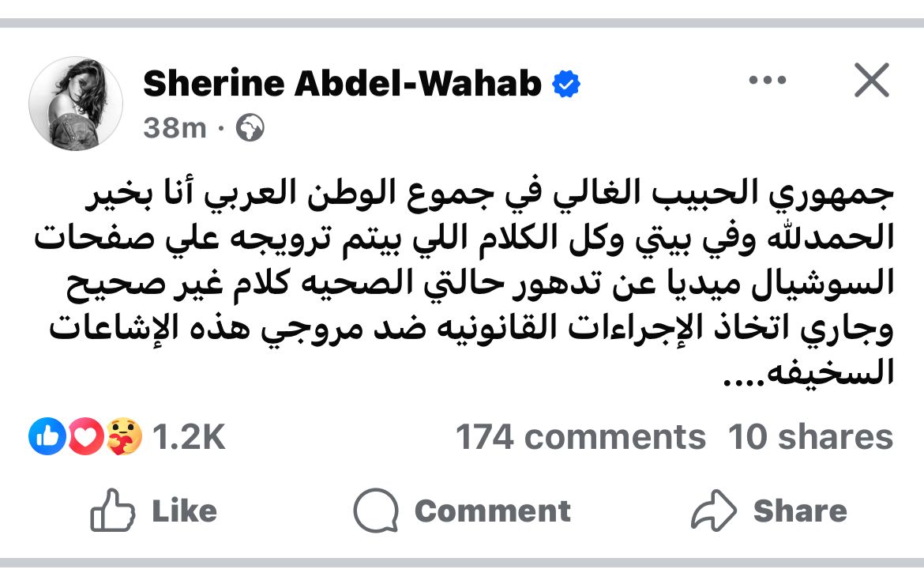Open Sherine Abdel-Wahab's profile picture
This screenshot has height=573, width=924.
pos(76,104)
